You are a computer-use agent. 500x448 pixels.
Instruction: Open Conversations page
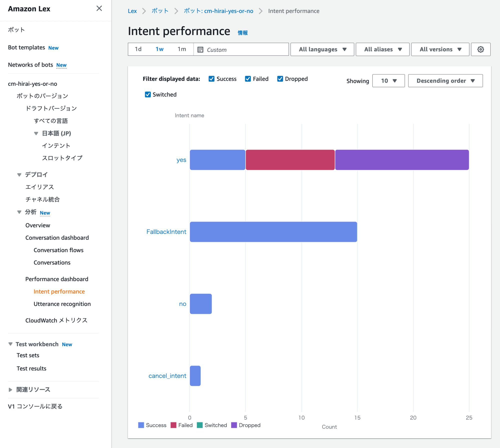pos(52,263)
